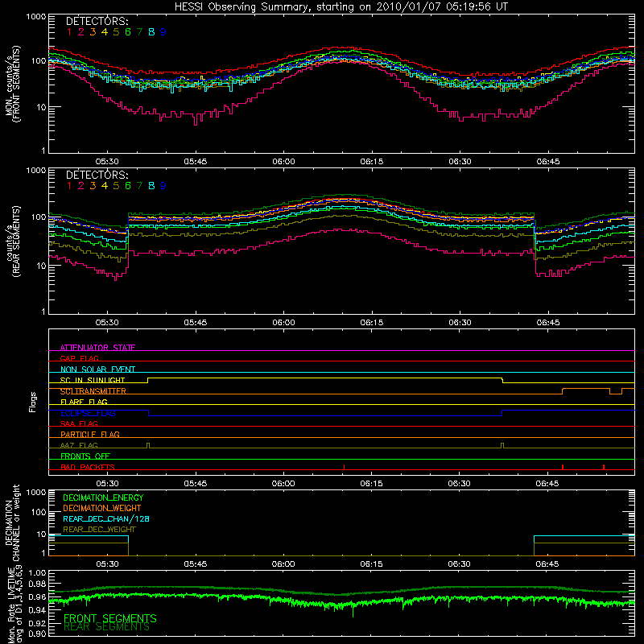Click 06:00 tick label under front segments plot
Viewport: 644px width, 644px height.
[x=283, y=162]
